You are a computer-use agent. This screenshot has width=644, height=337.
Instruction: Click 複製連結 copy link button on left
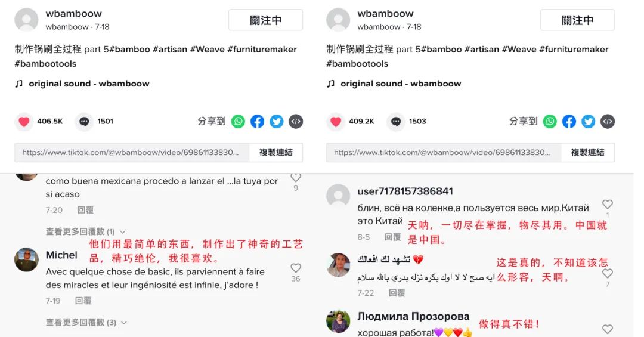point(276,153)
